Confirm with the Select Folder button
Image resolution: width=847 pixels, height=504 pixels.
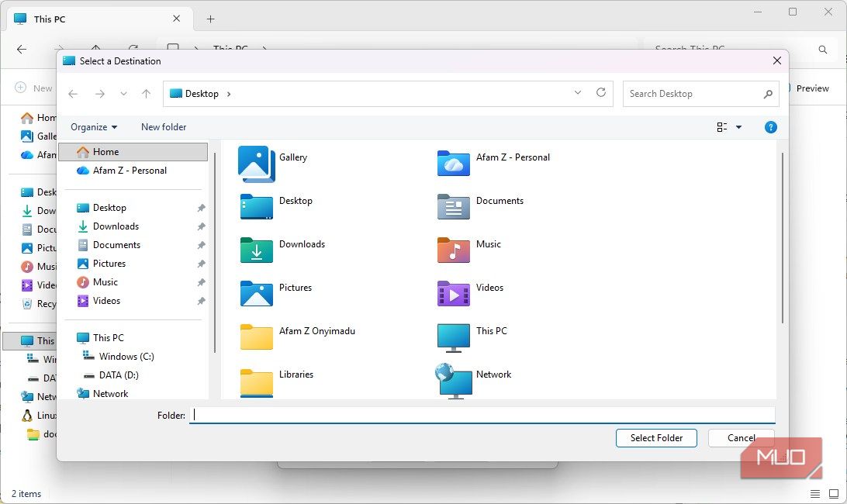[x=656, y=438]
